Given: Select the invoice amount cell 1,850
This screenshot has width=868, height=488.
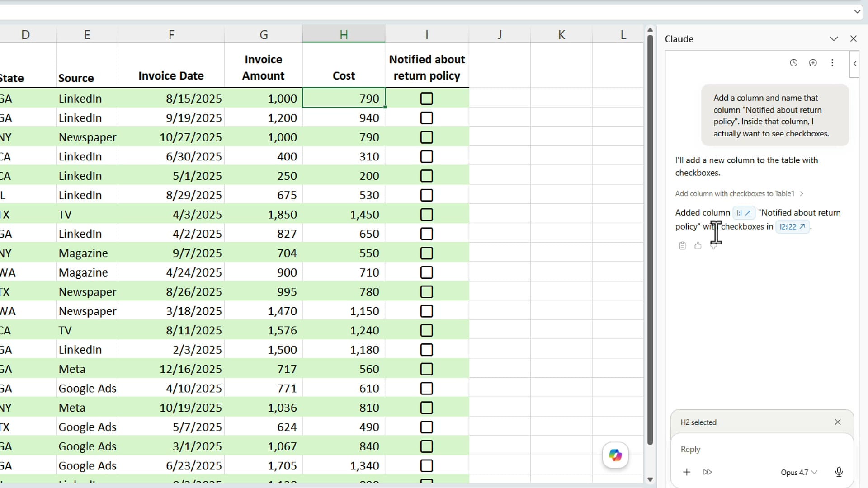Looking at the screenshot, I should (x=264, y=215).
